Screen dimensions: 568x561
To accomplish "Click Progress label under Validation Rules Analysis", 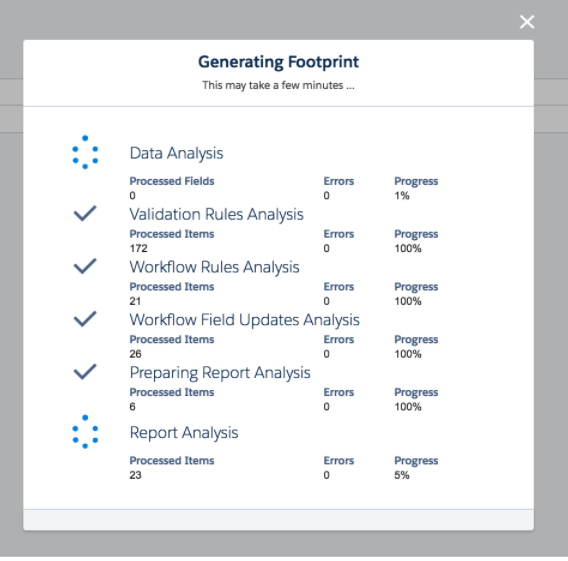I will pyautogui.click(x=416, y=234).
